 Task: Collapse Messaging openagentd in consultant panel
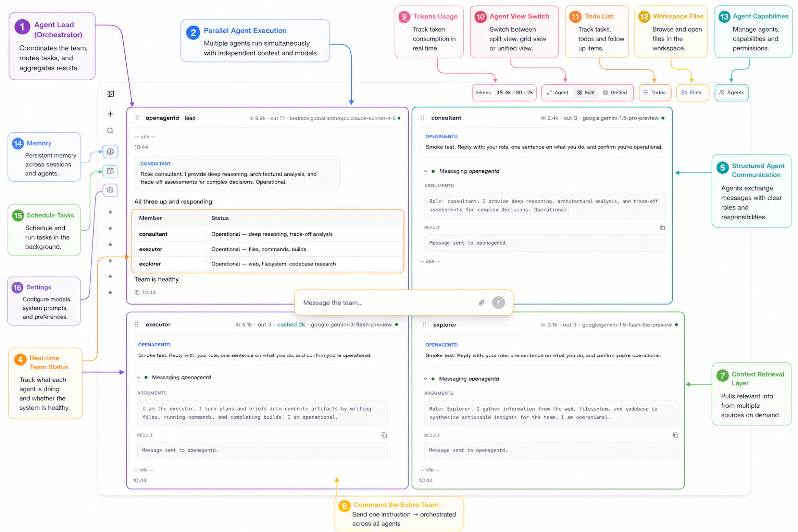pyautogui.click(x=426, y=171)
